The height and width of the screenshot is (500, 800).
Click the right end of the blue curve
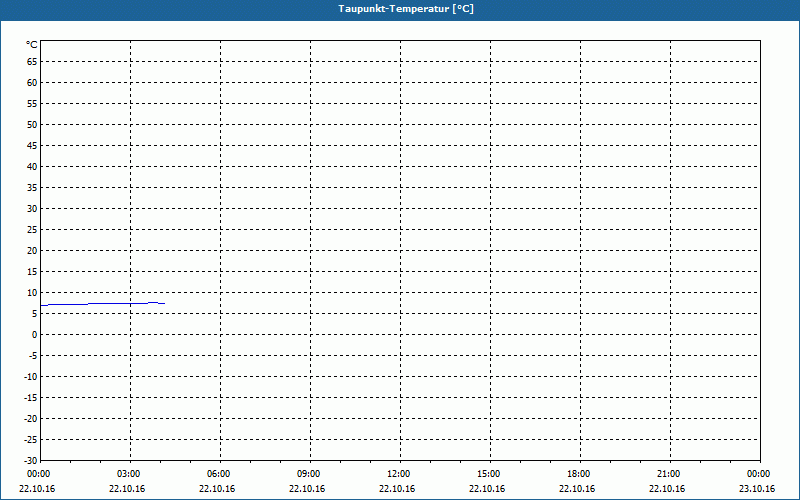pos(164,304)
